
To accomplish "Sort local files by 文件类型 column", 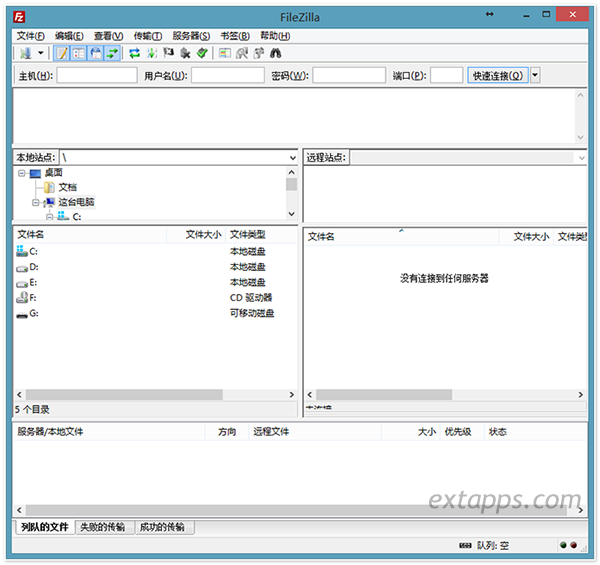I will [261, 234].
